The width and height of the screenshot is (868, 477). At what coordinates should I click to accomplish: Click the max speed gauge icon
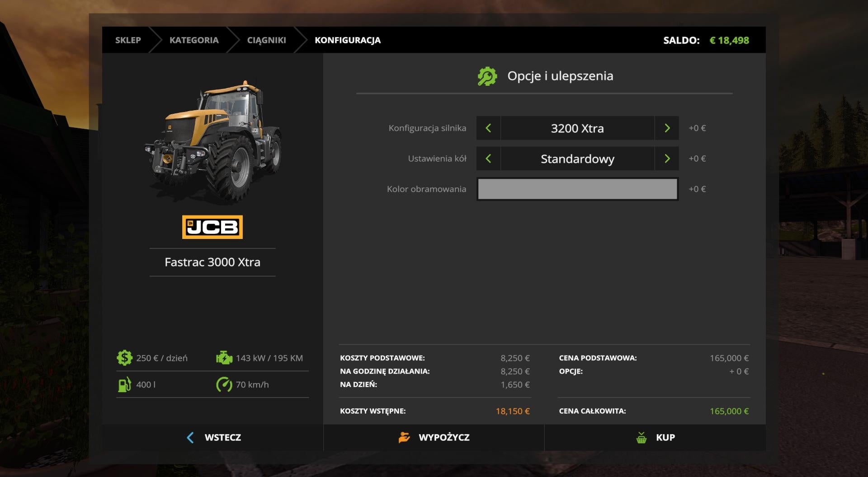click(x=224, y=384)
